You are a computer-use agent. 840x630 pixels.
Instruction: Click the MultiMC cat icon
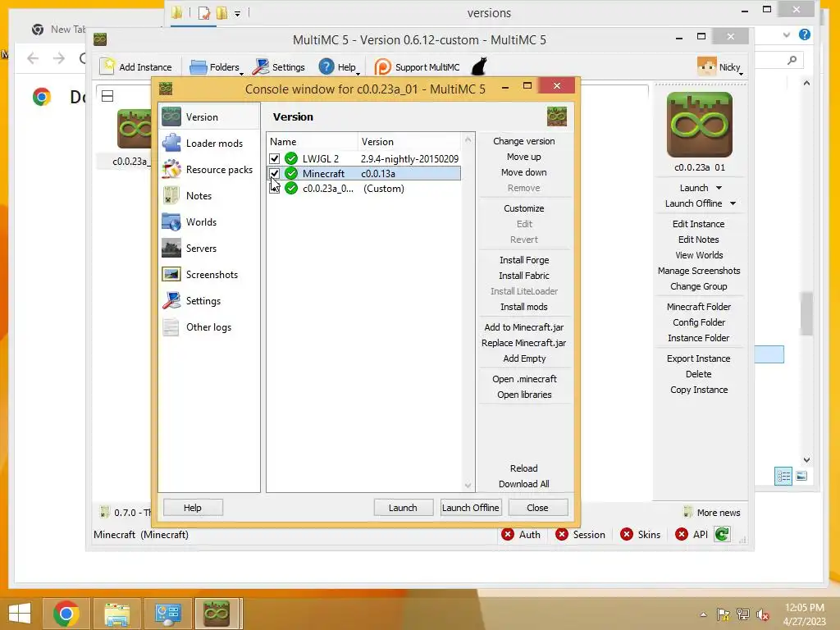[x=479, y=66]
